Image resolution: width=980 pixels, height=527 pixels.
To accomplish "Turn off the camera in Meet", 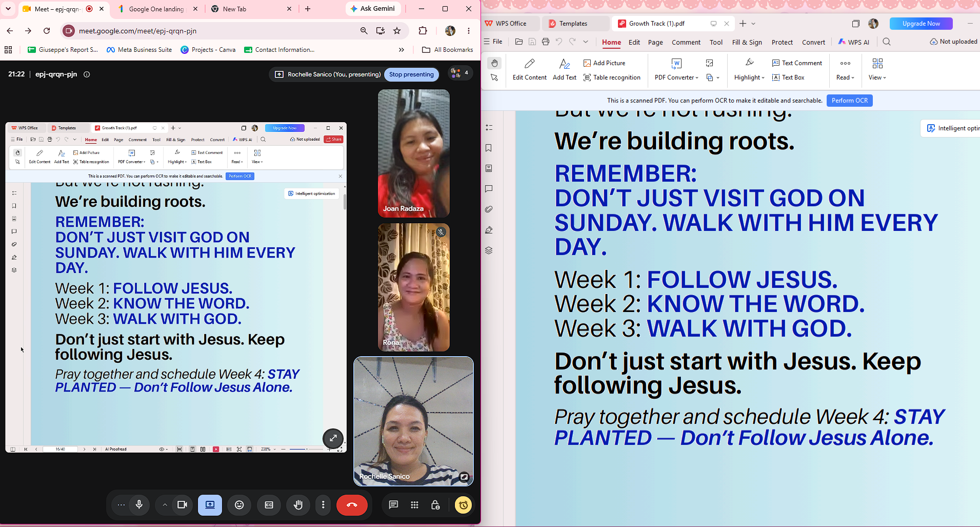I will pos(182,505).
